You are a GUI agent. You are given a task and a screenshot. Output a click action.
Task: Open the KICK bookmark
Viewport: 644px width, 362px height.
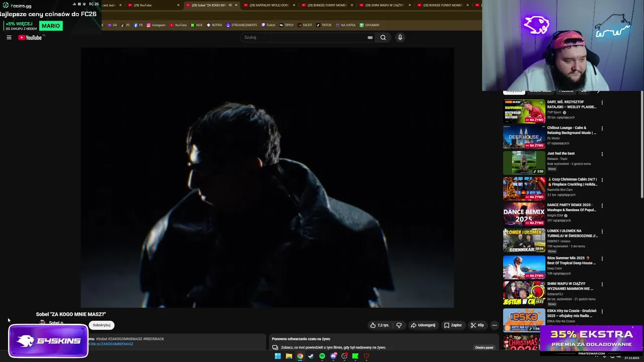[196, 25]
